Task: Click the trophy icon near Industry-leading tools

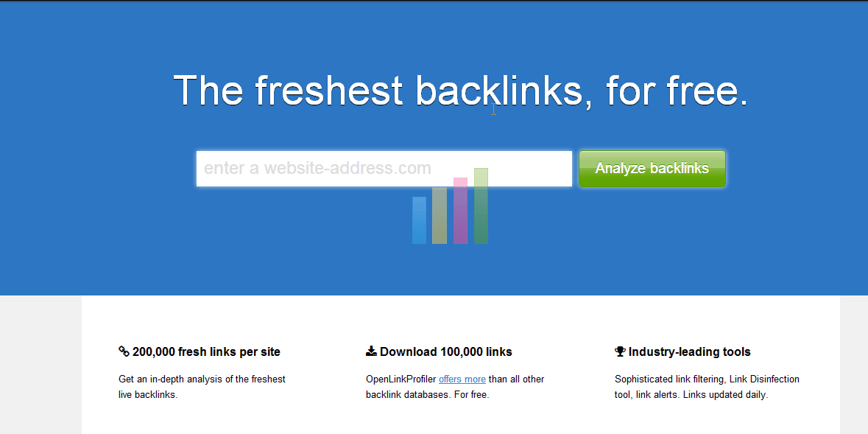Action: point(620,351)
